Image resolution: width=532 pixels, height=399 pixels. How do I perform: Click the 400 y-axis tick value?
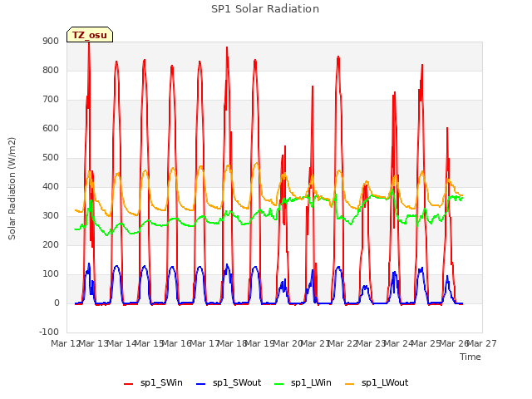click(x=51, y=186)
